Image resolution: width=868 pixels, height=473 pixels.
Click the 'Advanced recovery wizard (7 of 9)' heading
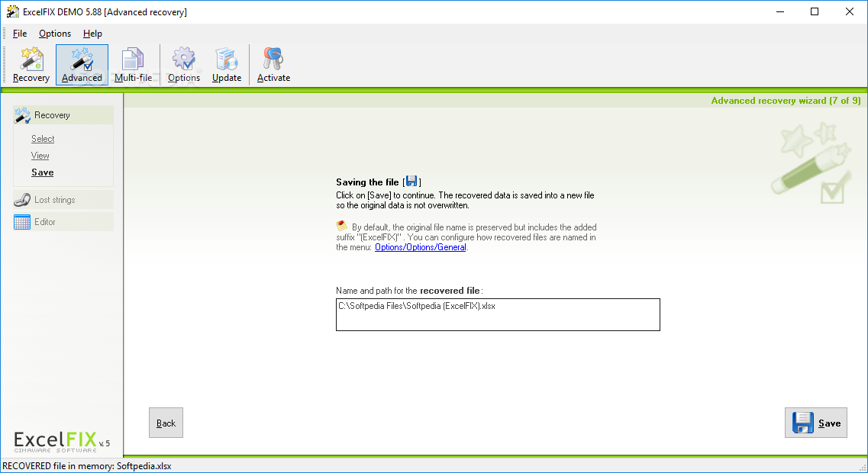786,101
